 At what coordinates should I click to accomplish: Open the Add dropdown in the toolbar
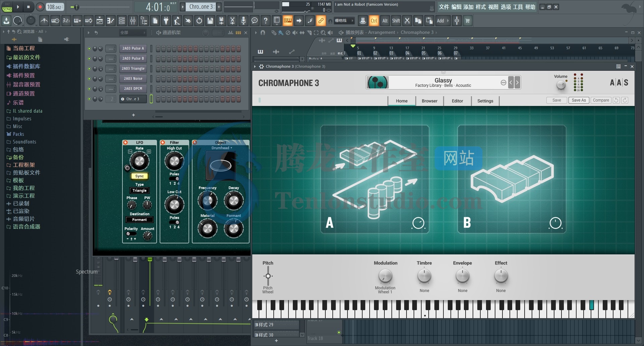click(443, 21)
